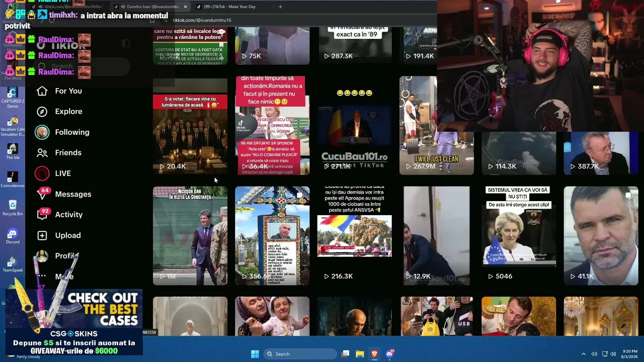Open video of grandmother holding baby
Screen dimensions: 644x362
point(272,316)
